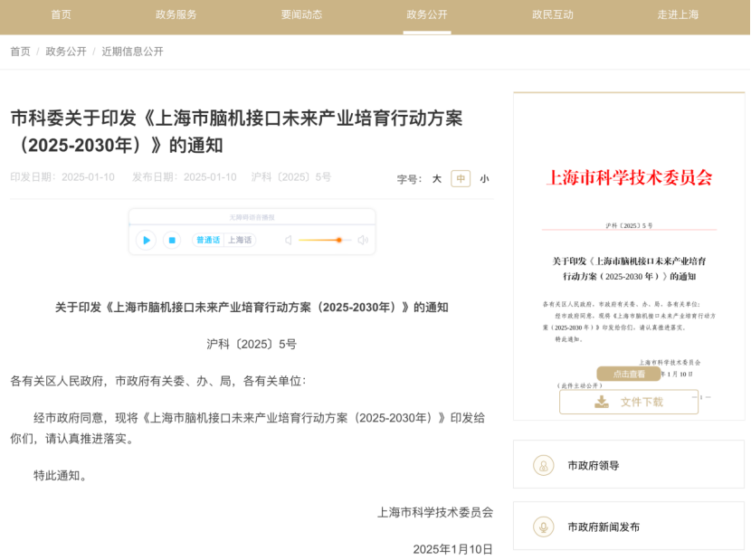Screen dimensions: 751x560
Task: Click 首页 in the breadcrumb
Action: [x=20, y=52]
